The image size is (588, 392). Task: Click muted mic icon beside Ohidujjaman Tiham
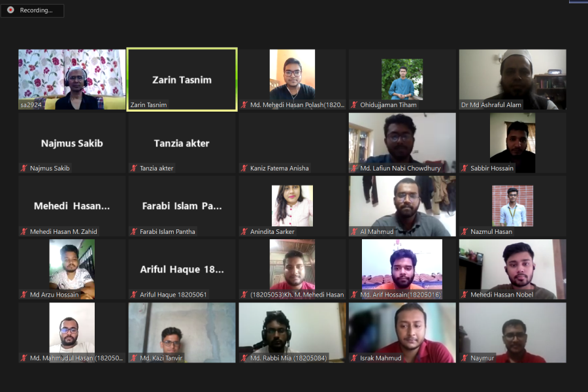click(x=354, y=105)
